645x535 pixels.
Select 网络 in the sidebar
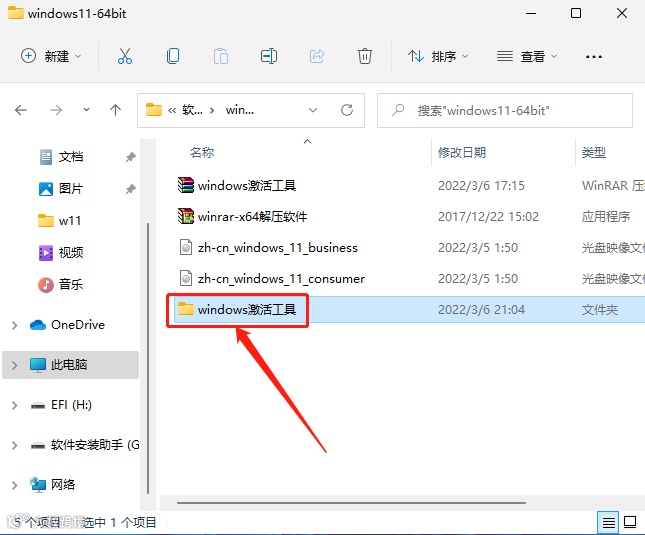[63, 485]
